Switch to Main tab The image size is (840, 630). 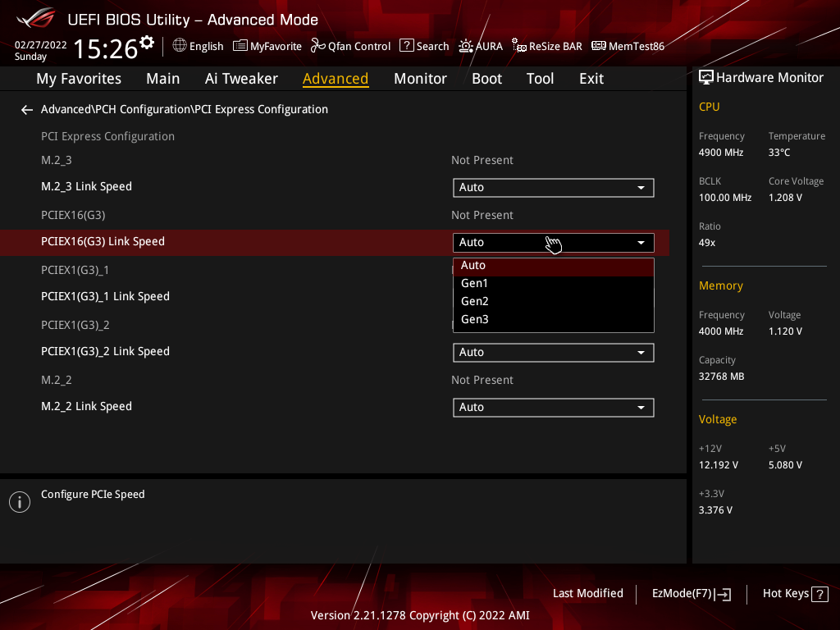163,79
